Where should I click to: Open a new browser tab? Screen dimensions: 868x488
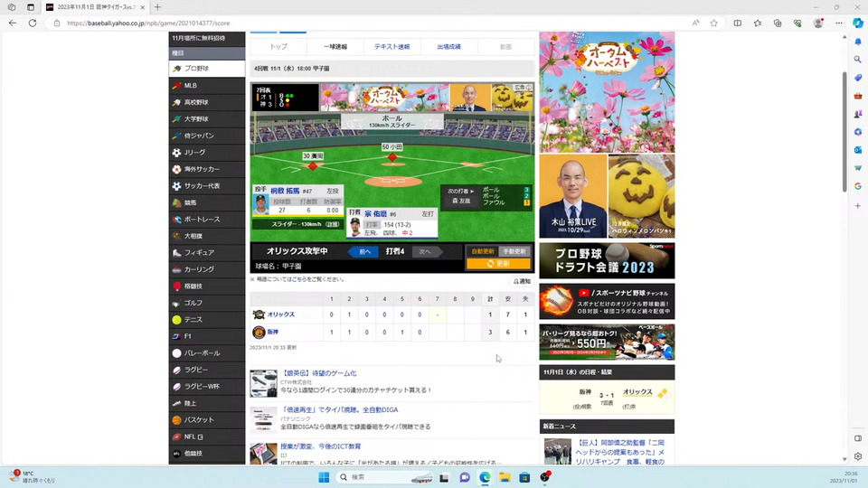click(157, 7)
